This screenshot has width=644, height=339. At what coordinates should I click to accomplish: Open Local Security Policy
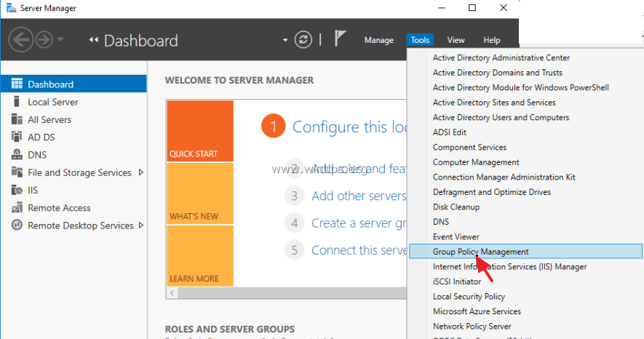pos(469,297)
